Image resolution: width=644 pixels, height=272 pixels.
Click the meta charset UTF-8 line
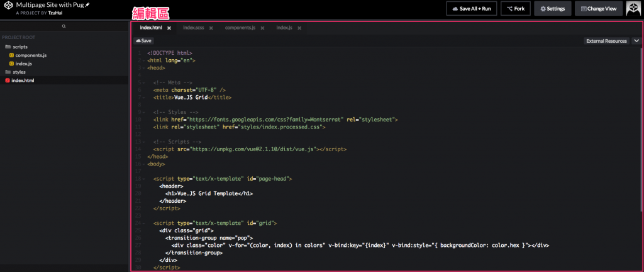[x=189, y=90]
